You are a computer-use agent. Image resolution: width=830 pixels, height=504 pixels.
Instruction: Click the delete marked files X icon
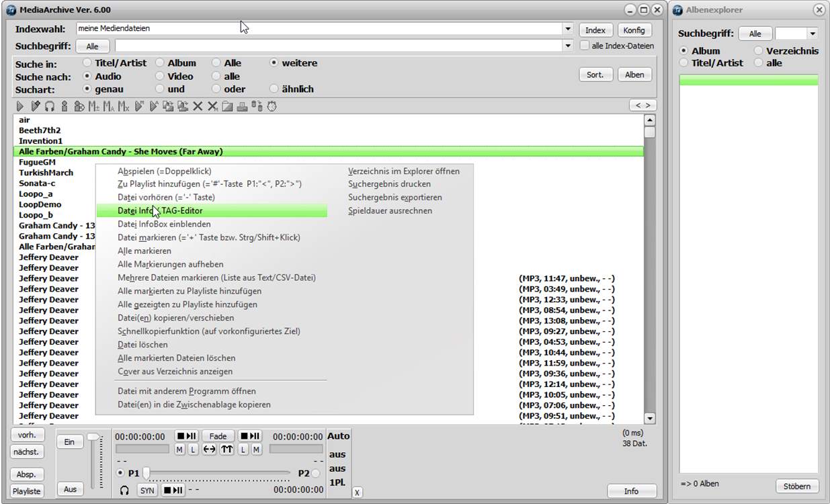click(212, 106)
